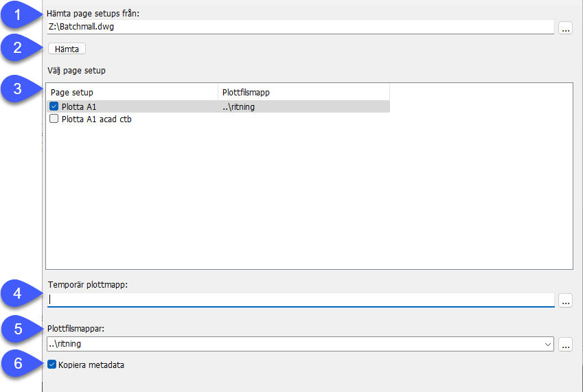The image size is (583, 392).
Task: Click browse button beside Plottfilsmappar dropdown
Action: tap(565, 344)
